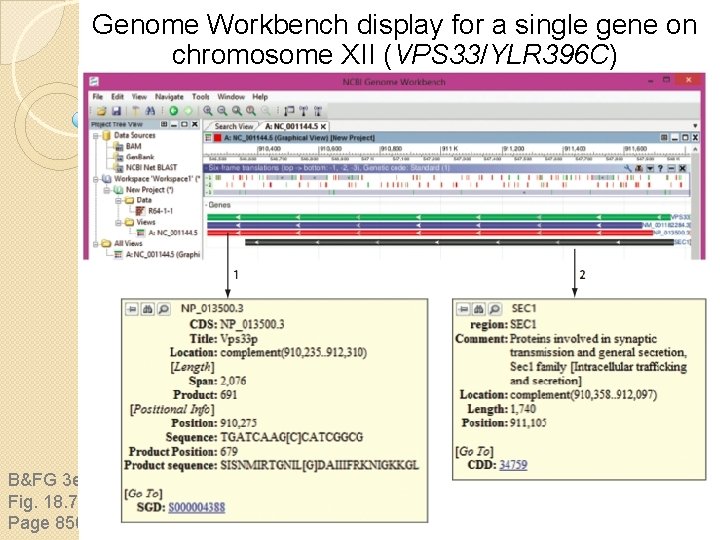Open the Help menu

tap(260, 97)
